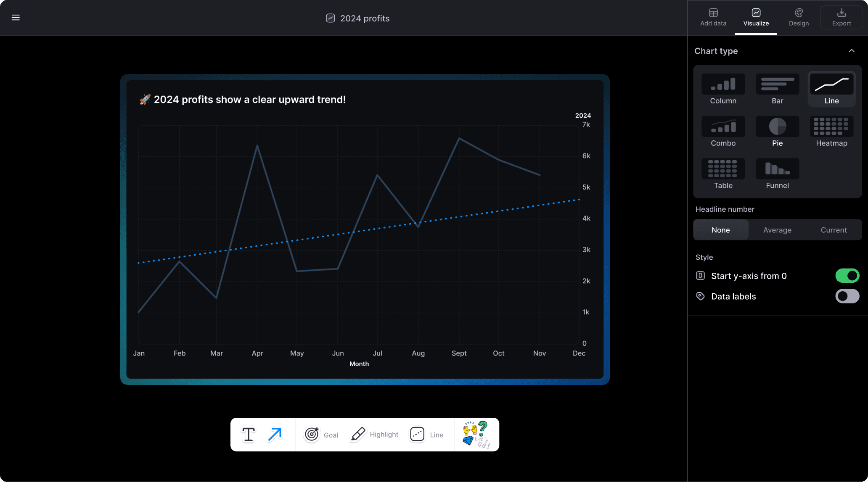Click the Add data button

(x=713, y=18)
